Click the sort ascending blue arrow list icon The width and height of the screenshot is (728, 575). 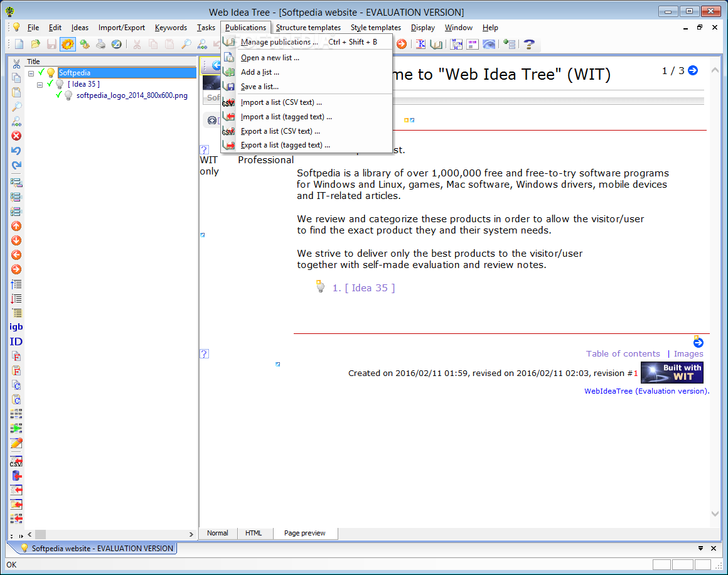pos(16,284)
